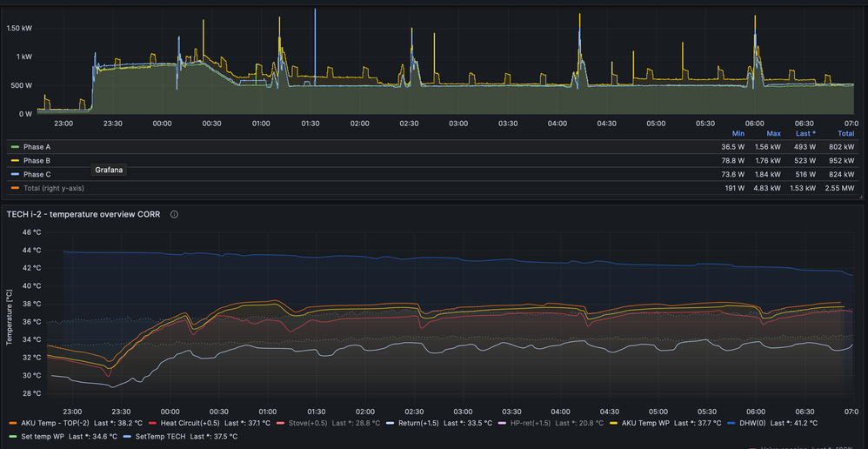Toggle Heat Circuit(+0.5) series visibility

191,423
